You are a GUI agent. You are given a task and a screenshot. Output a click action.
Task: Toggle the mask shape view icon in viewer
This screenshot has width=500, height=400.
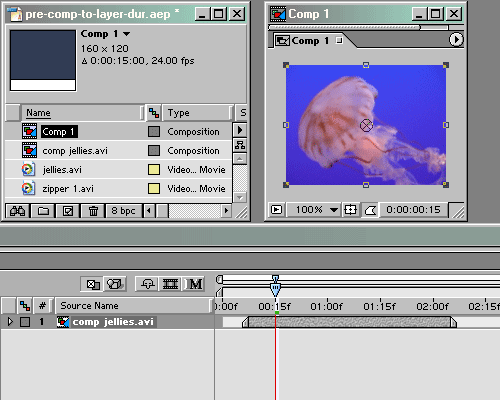[370, 210]
